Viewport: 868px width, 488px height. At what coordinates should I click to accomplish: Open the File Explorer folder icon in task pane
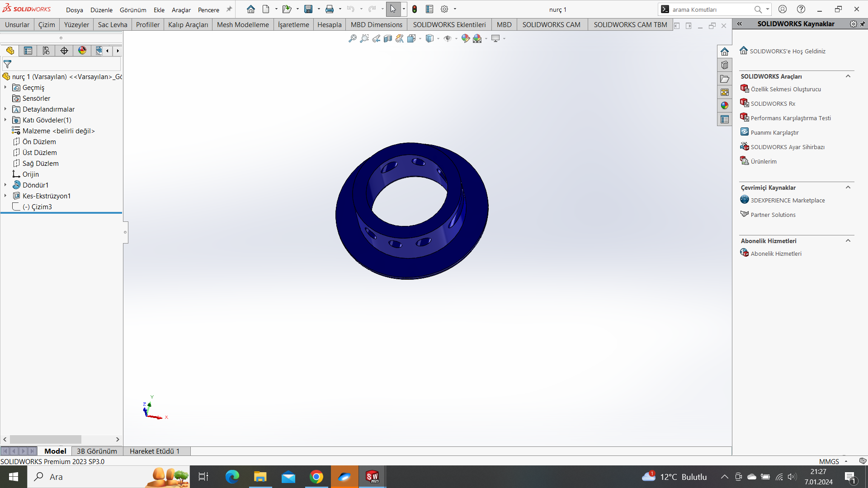(725, 79)
